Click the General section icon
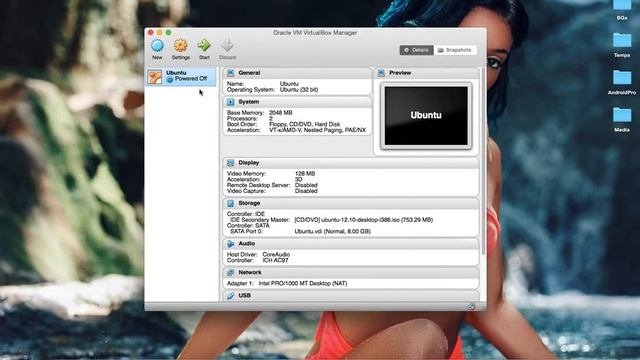640x360 pixels. click(x=231, y=73)
